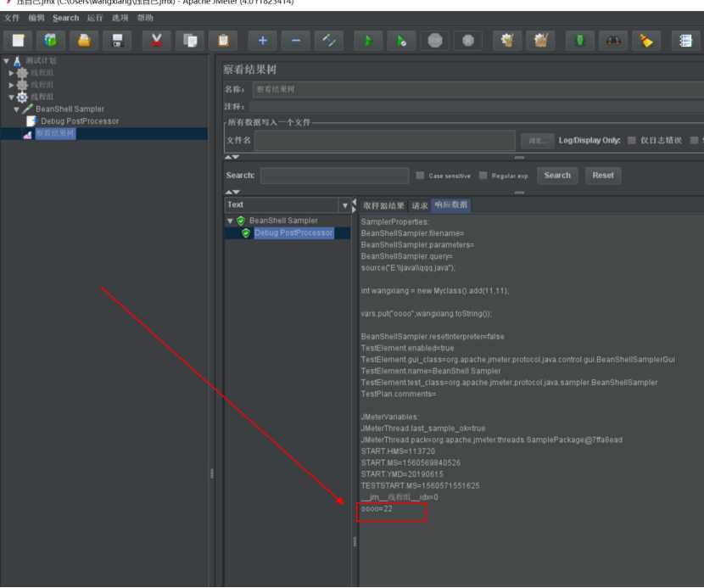The height and width of the screenshot is (588, 704).
Task: Open the Text renderer dropdown
Action: 345,205
